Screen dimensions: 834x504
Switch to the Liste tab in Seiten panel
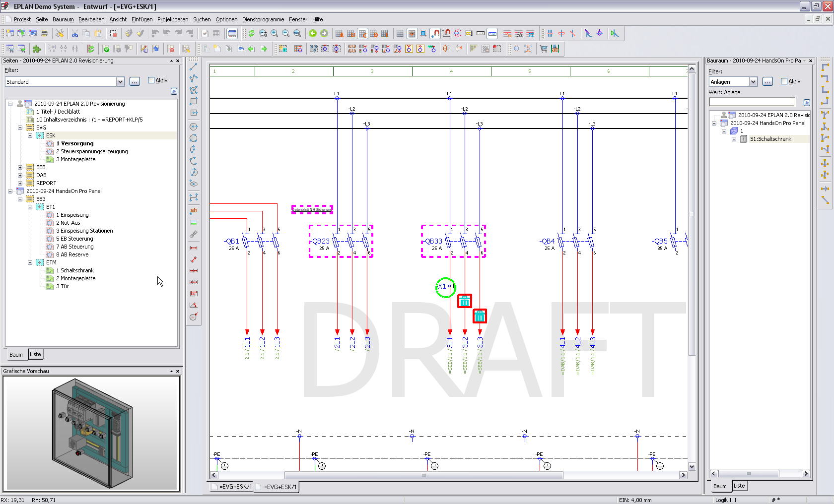pos(35,354)
